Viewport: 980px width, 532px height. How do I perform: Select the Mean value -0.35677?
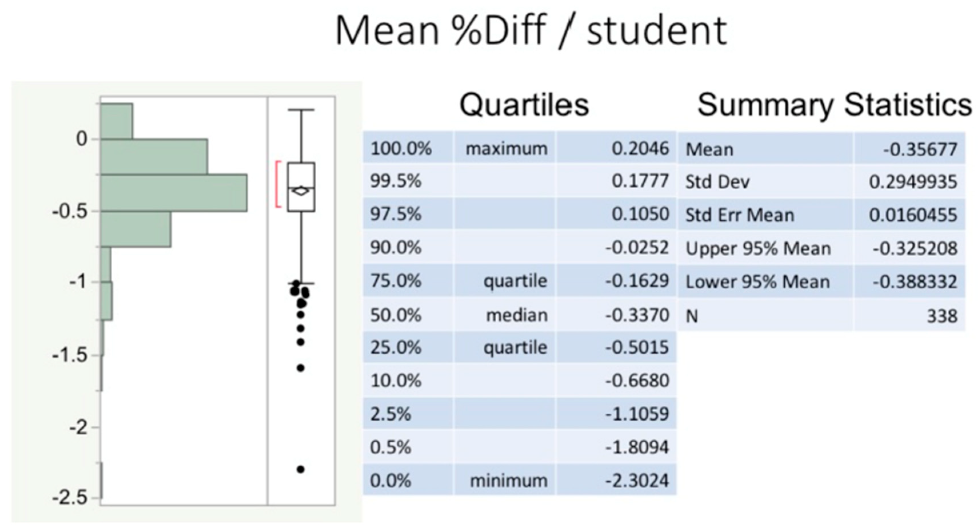(920, 149)
